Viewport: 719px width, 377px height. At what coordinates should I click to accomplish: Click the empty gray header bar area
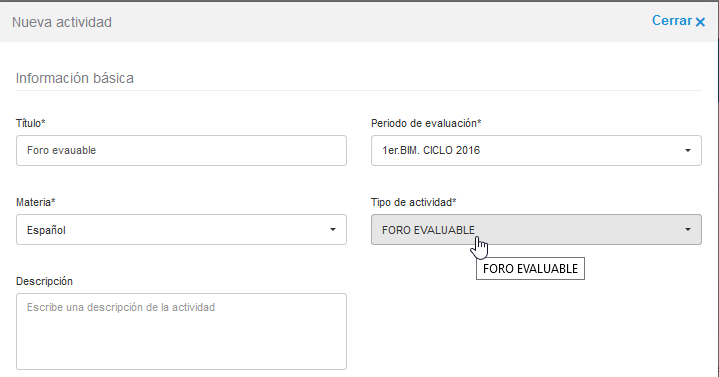click(381, 22)
